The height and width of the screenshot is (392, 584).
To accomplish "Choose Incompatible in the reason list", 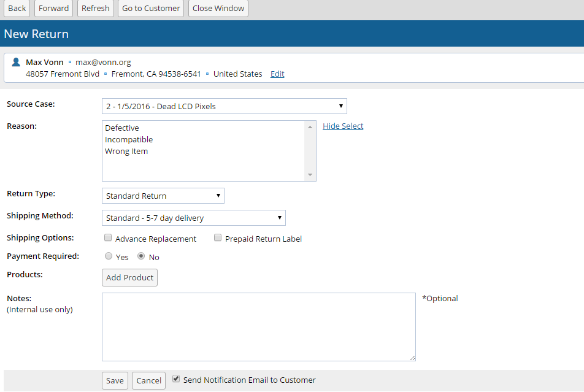I will 129,140.
